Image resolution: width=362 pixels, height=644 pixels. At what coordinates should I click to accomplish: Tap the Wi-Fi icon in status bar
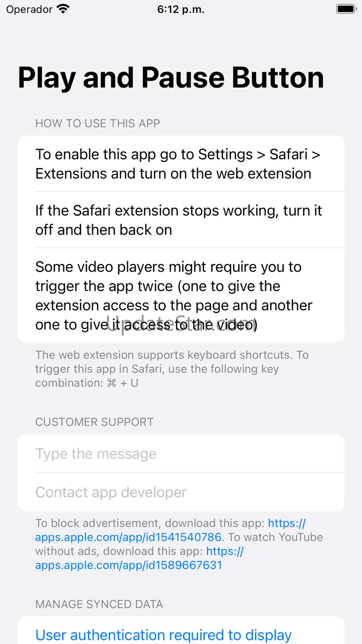tap(63, 9)
